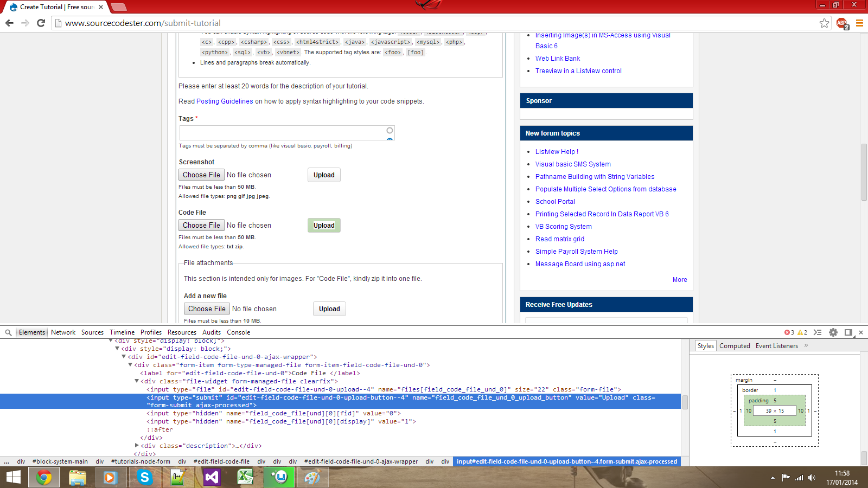Close the Create Tutorial browser tab
868x488 pixels.
101,7
